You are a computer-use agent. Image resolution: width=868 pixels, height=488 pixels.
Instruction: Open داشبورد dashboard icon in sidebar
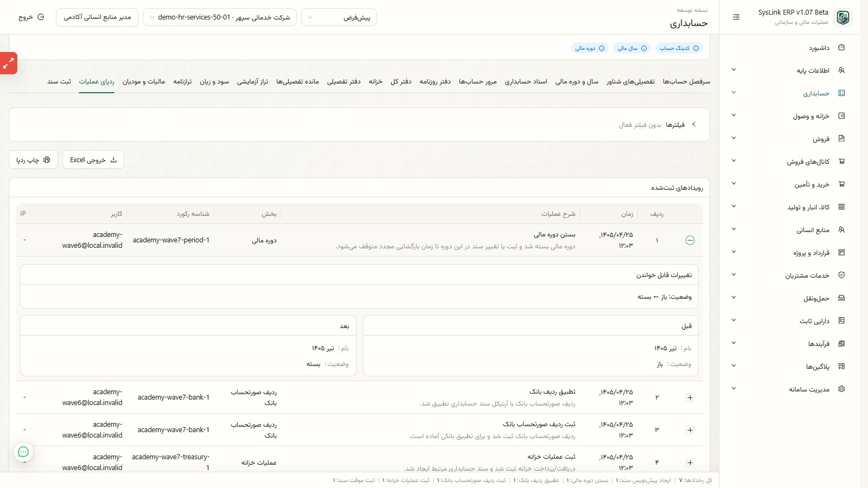click(841, 48)
